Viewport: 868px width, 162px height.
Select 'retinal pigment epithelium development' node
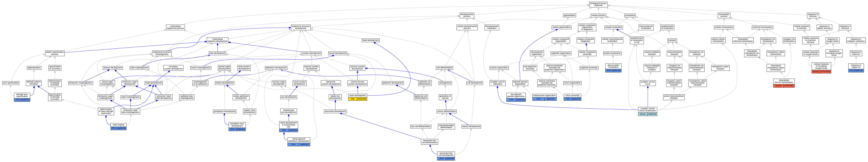click(299, 140)
